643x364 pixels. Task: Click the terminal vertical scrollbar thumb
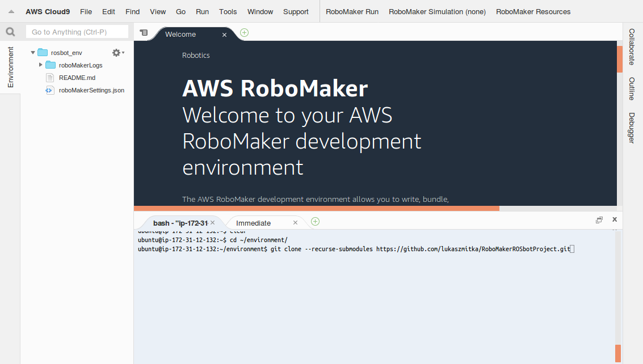tap(618, 353)
